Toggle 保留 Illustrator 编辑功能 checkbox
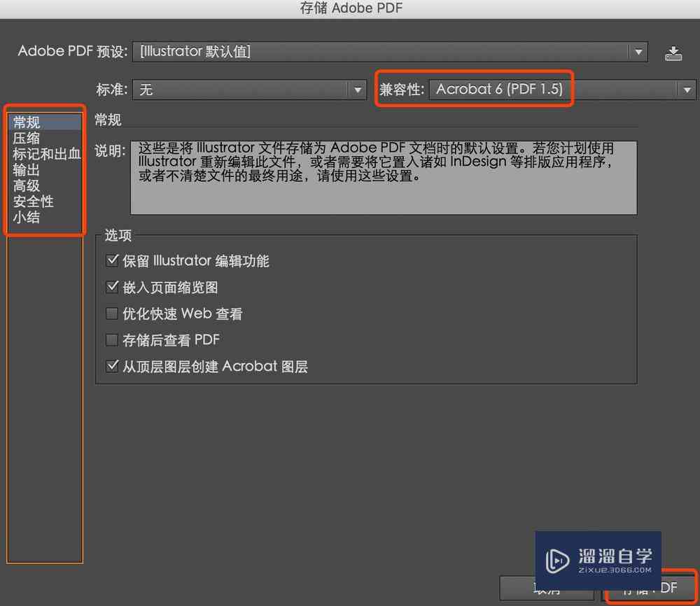700x606 pixels. point(112,260)
